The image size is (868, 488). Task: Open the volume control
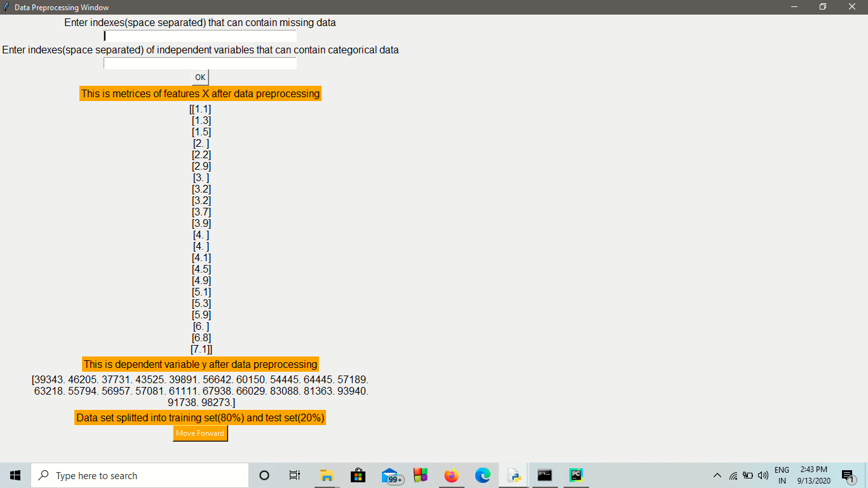pos(763,475)
